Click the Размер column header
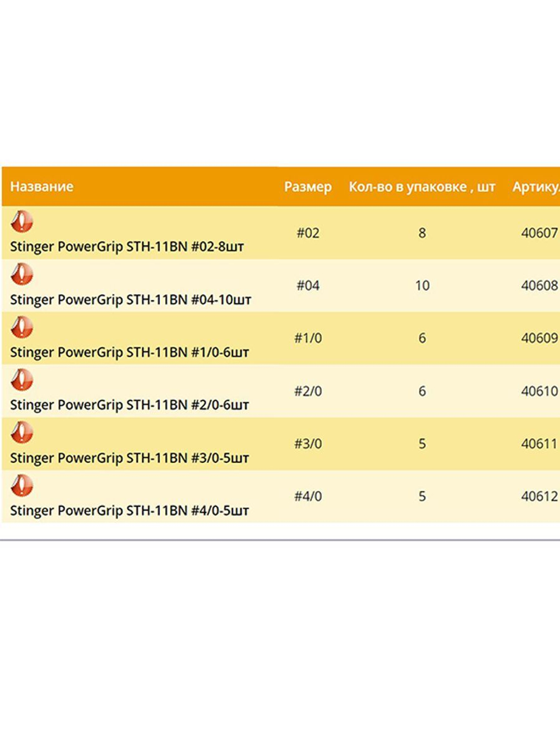 (x=307, y=187)
